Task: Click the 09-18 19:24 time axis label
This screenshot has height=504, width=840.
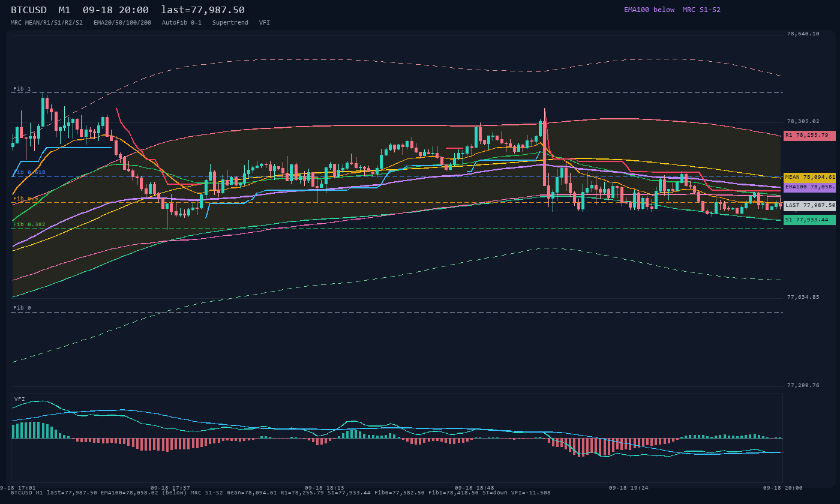Action: tap(629, 488)
